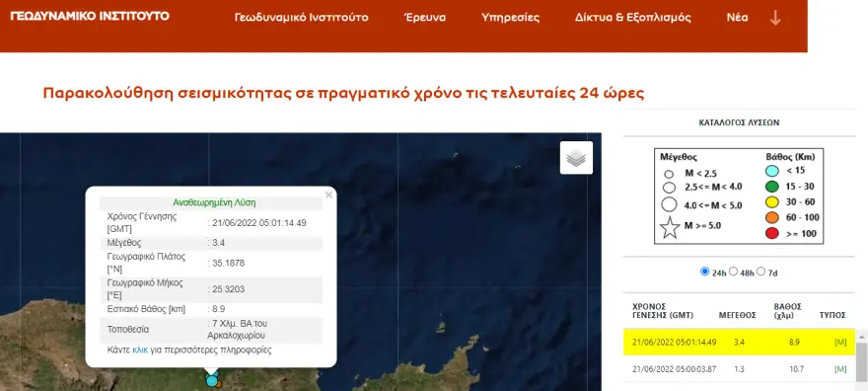This screenshot has height=391, width=868.
Task: Close the earthquake info popup
Action: [x=328, y=195]
